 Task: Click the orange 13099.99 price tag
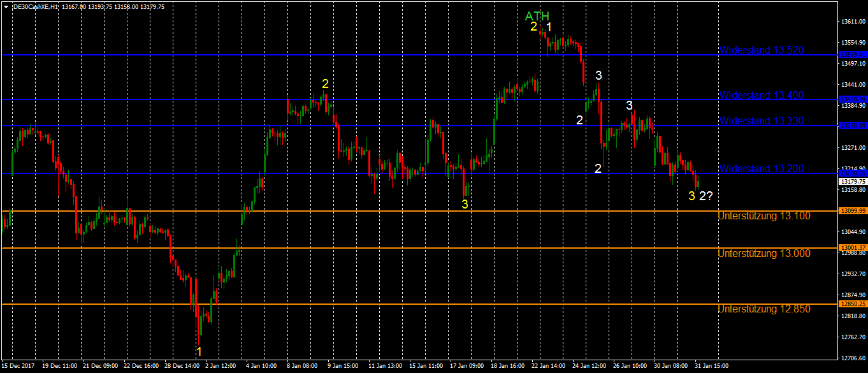pos(853,210)
